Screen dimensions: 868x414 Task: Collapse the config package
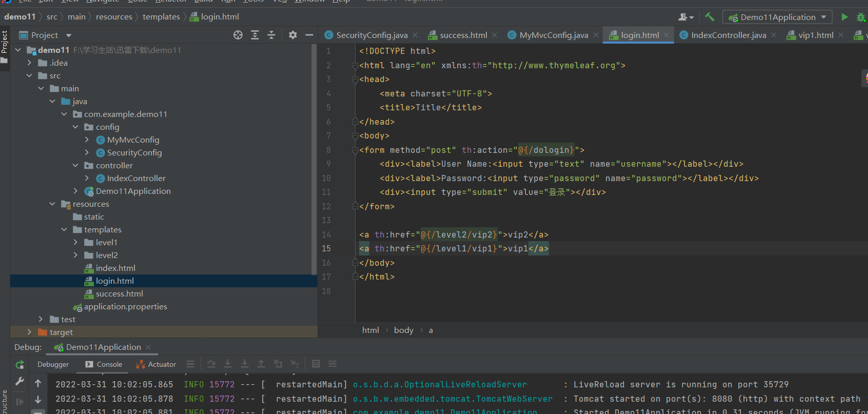(75, 127)
